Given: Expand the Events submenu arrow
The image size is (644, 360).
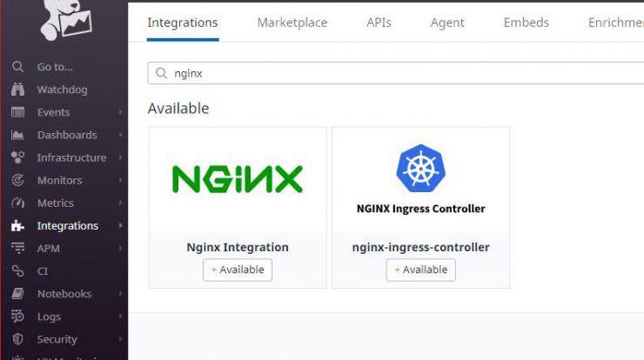Looking at the screenshot, I should point(120,112).
